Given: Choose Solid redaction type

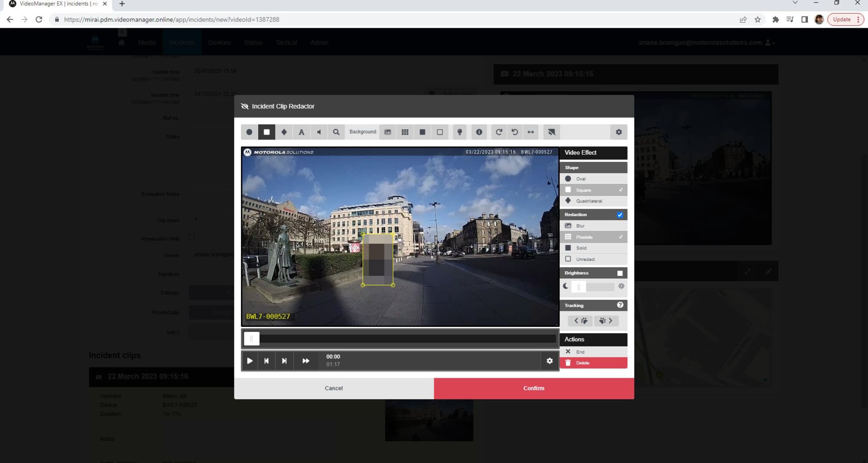Looking at the screenshot, I should (593, 248).
